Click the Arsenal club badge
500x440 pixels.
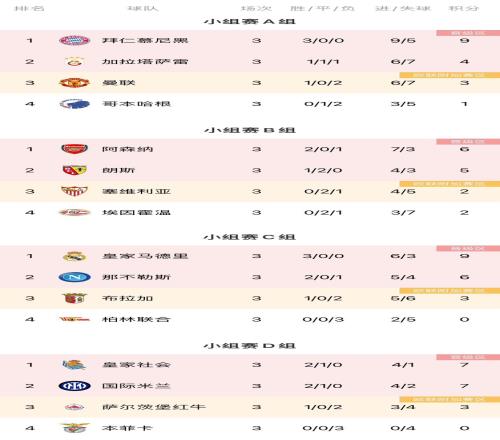click(x=74, y=149)
